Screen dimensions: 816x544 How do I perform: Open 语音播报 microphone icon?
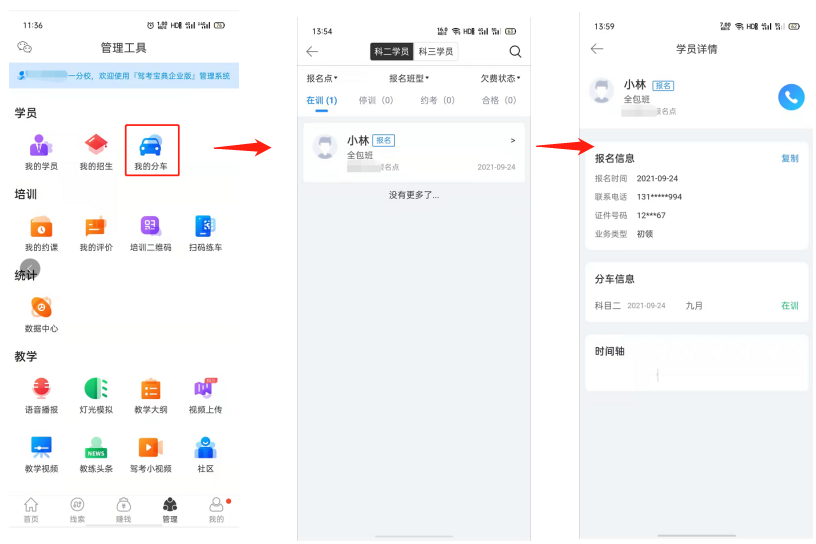tap(41, 395)
